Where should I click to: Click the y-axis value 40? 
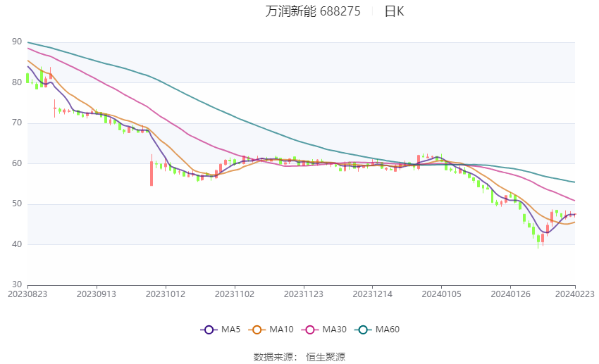(17, 244)
